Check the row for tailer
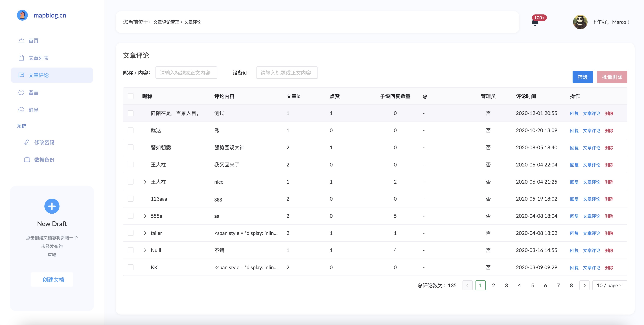The width and height of the screenshot is (644, 325). pyautogui.click(x=130, y=233)
